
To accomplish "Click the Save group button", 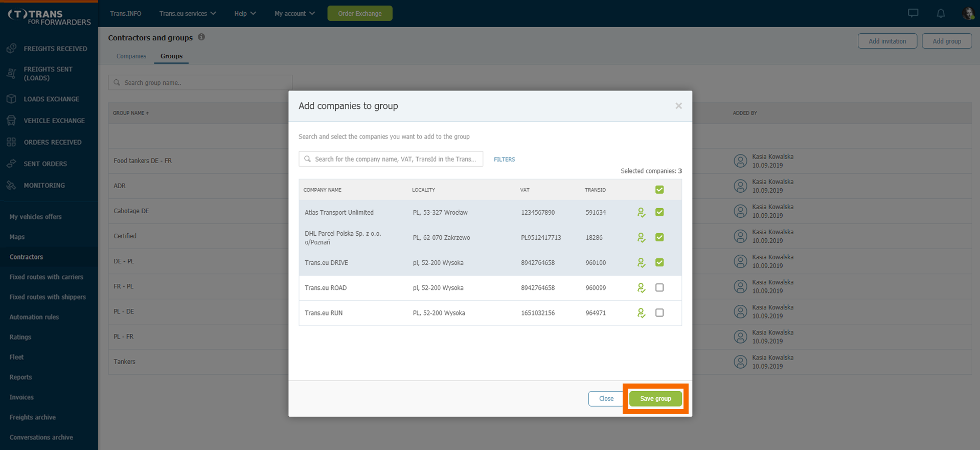I will click(x=655, y=398).
